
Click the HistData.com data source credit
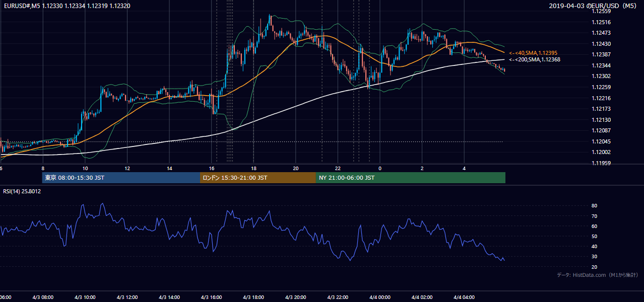[x=598, y=275]
